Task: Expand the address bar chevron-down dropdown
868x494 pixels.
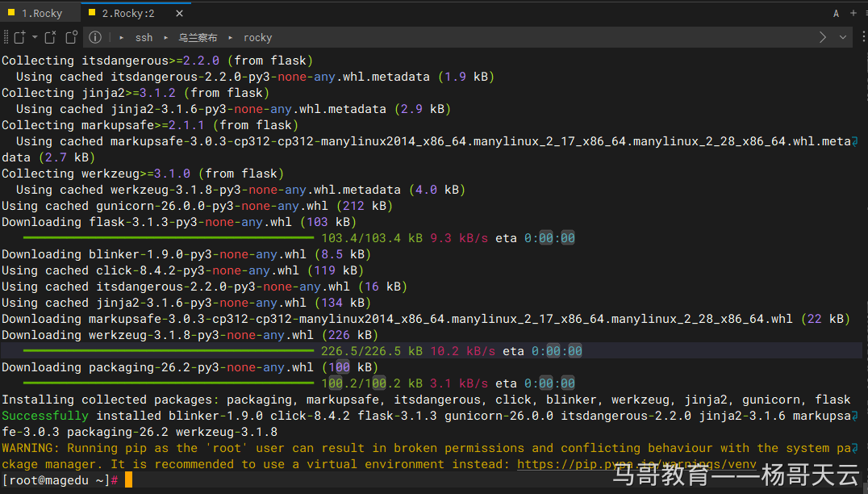Action: (x=842, y=37)
